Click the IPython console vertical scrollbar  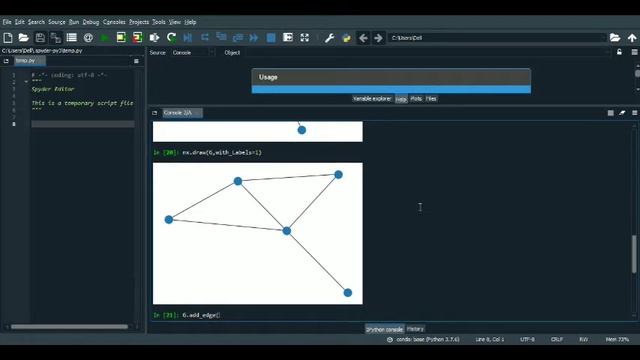634,253
